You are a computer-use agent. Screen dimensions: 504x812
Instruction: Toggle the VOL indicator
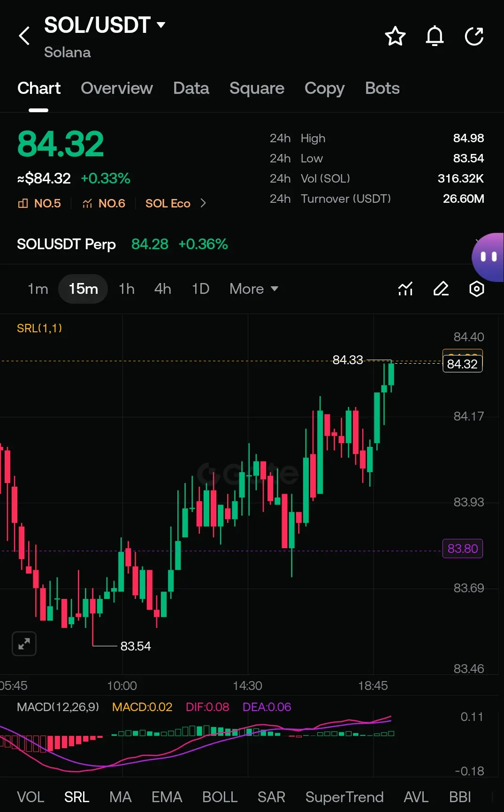click(31, 797)
